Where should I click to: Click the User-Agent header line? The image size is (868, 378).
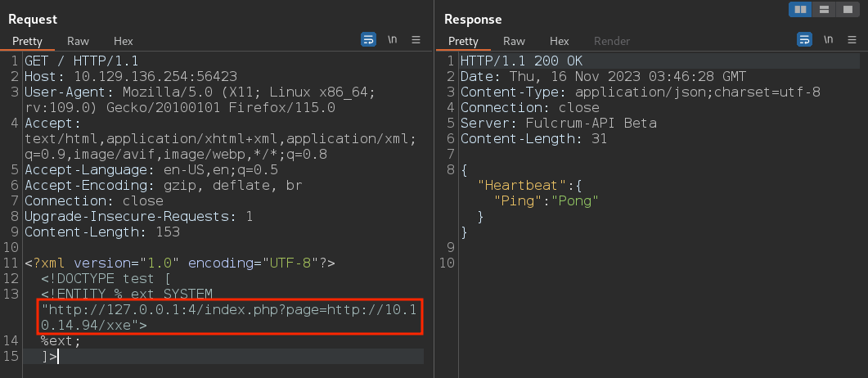click(200, 100)
